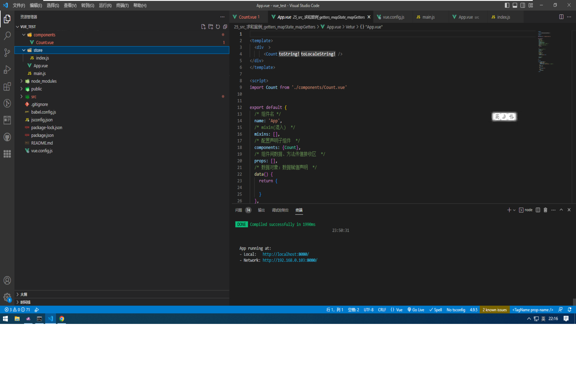Close the terminal panel
Viewport: 576px width, 392px height.
(569, 210)
